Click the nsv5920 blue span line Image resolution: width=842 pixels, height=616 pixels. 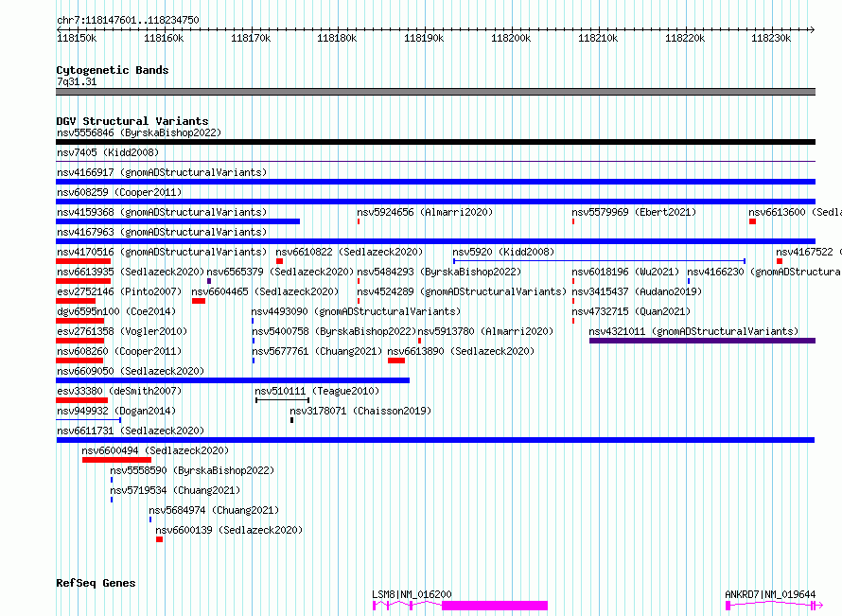[599, 261]
